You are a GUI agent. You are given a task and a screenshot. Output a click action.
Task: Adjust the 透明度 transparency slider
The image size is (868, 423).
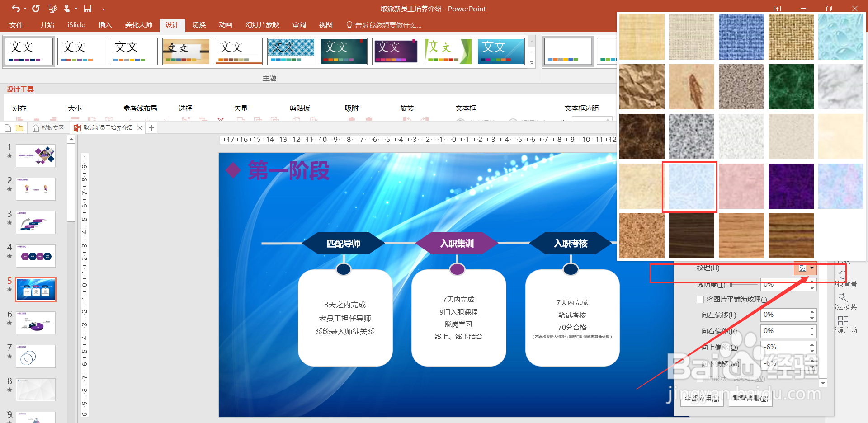pyautogui.click(x=743, y=284)
